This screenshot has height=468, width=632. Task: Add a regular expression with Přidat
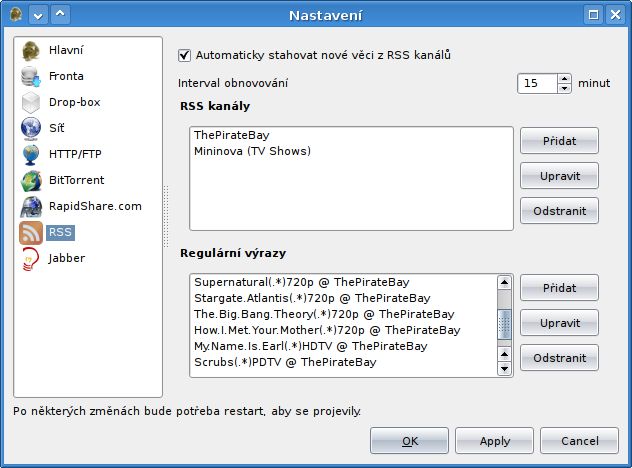(559, 288)
